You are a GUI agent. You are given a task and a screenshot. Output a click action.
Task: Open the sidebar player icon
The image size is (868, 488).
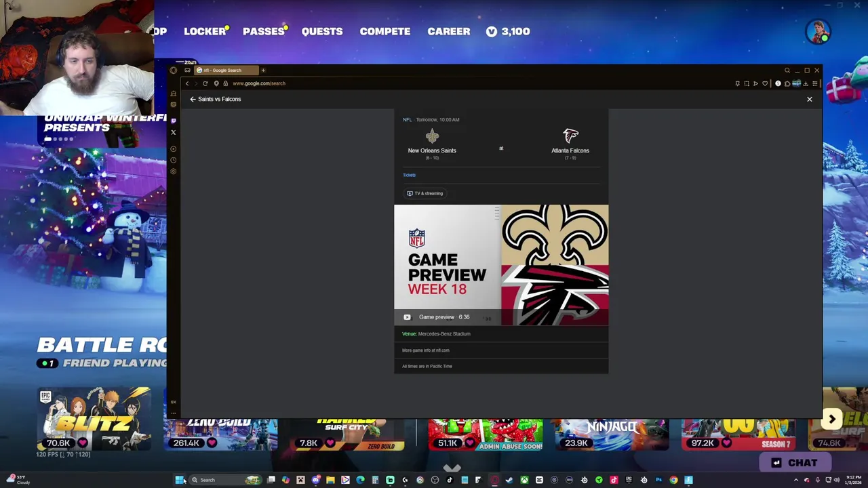[173, 148]
